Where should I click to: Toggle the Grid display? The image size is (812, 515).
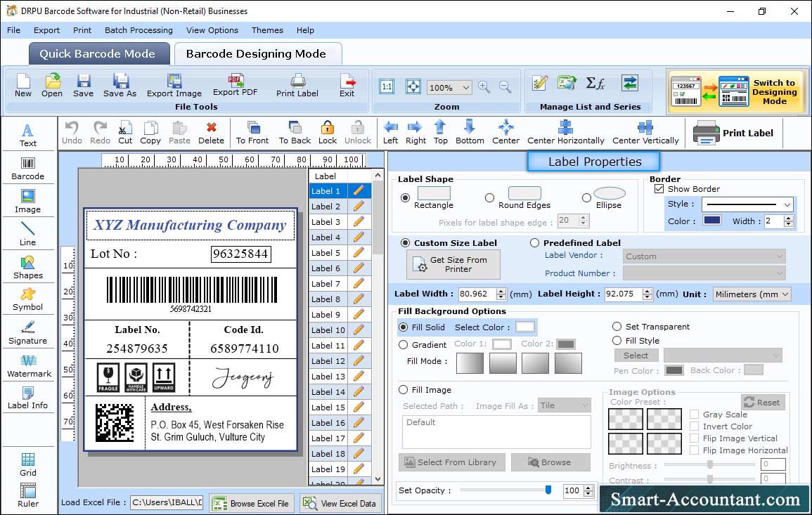(28, 465)
